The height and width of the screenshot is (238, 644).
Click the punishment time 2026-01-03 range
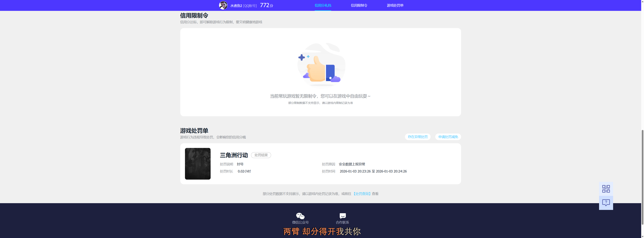373,171
